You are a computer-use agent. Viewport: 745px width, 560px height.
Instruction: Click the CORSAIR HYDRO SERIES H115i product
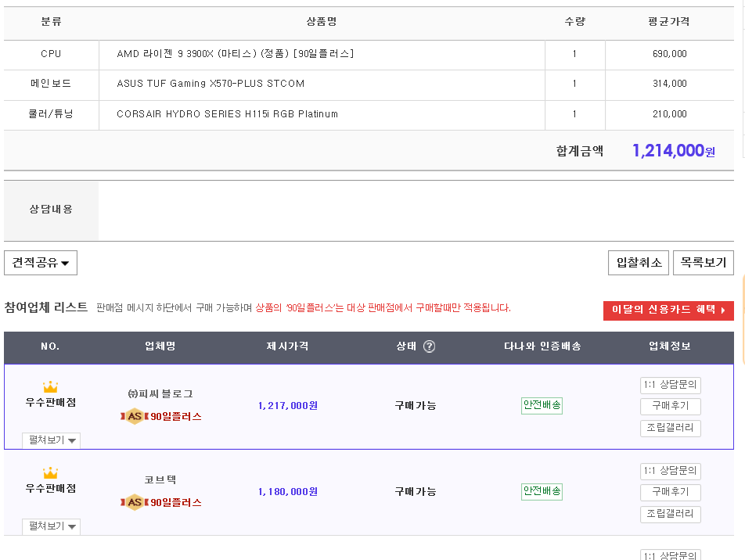click(227, 114)
